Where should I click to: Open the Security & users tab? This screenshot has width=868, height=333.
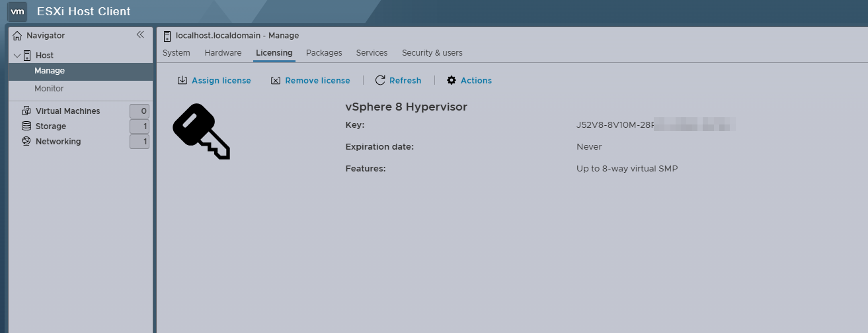point(432,53)
